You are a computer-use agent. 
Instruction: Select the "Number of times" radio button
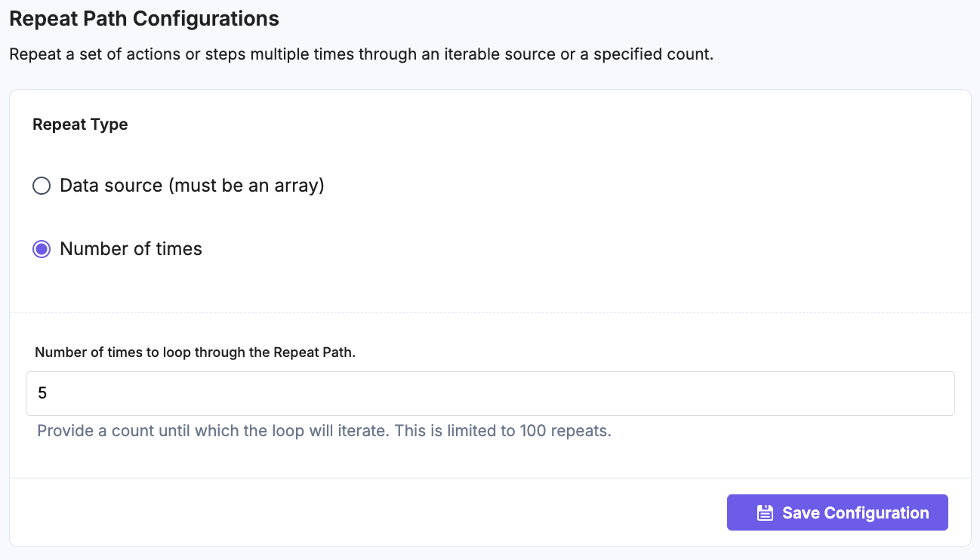42,249
